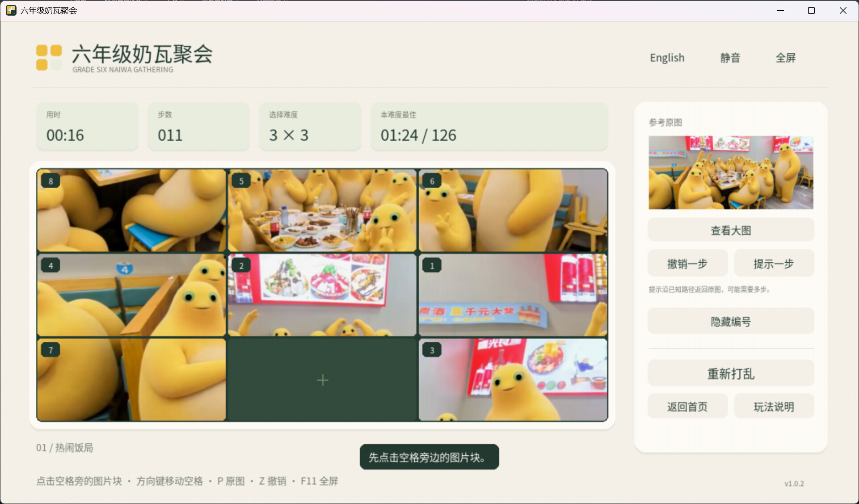The height and width of the screenshot is (504, 859).
Task: Undo one move with 撤销一步
Action: tap(687, 264)
